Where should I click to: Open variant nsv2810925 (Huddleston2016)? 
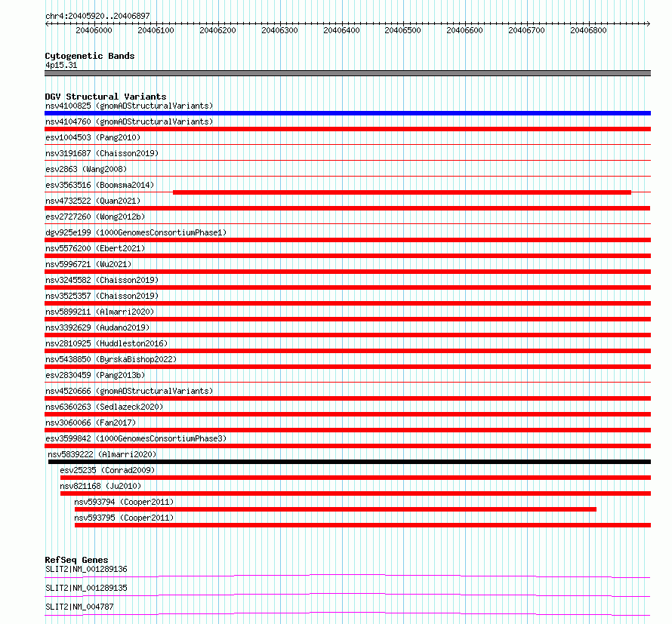coord(106,343)
